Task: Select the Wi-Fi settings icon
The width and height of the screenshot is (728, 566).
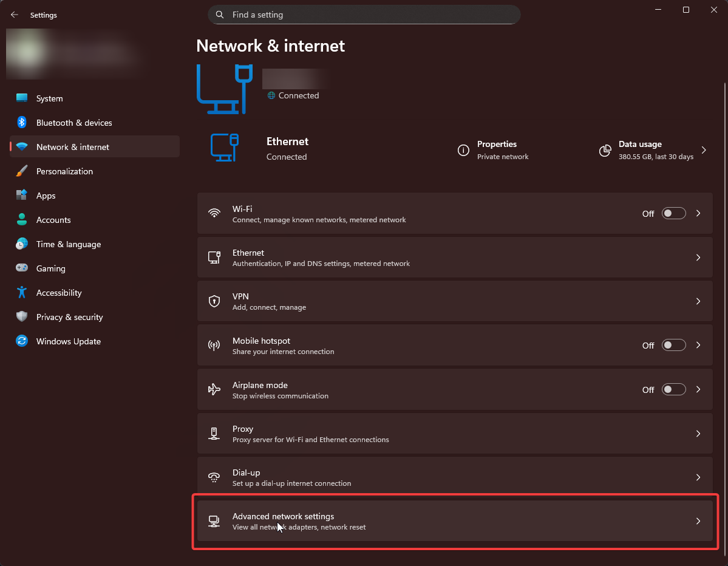Action: (214, 213)
